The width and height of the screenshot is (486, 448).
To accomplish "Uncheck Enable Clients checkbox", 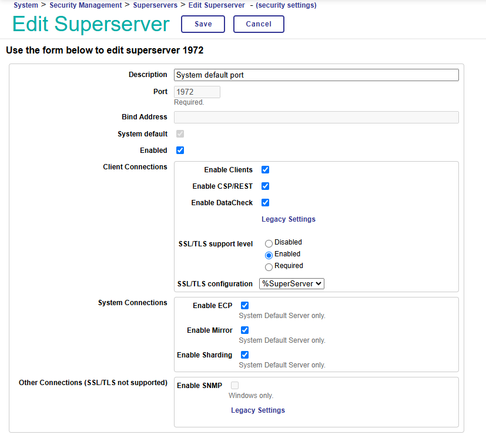I will (x=265, y=170).
